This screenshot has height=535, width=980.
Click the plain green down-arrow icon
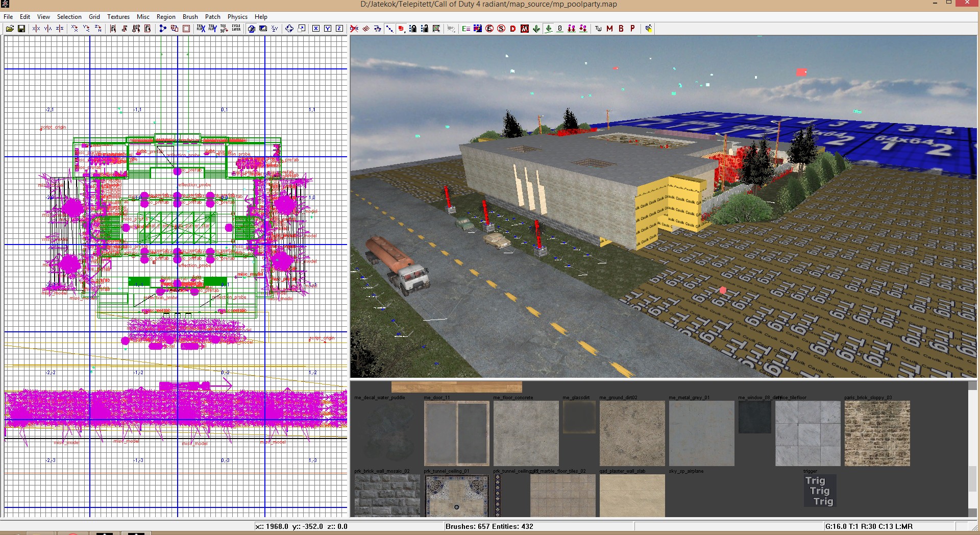click(x=536, y=29)
